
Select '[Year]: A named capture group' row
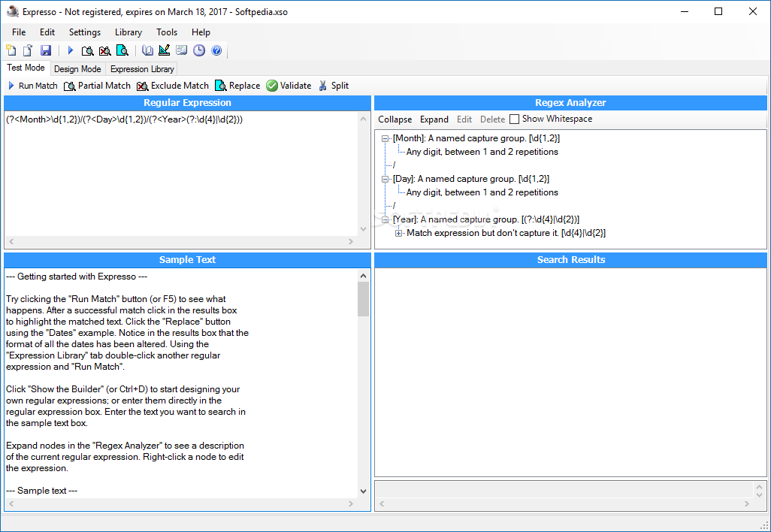tap(485, 219)
